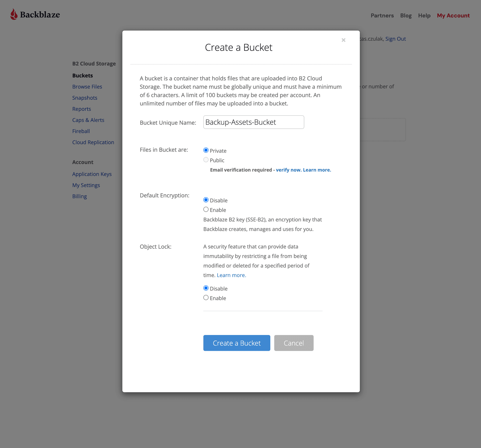Click the Cancel button

[x=293, y=343]
